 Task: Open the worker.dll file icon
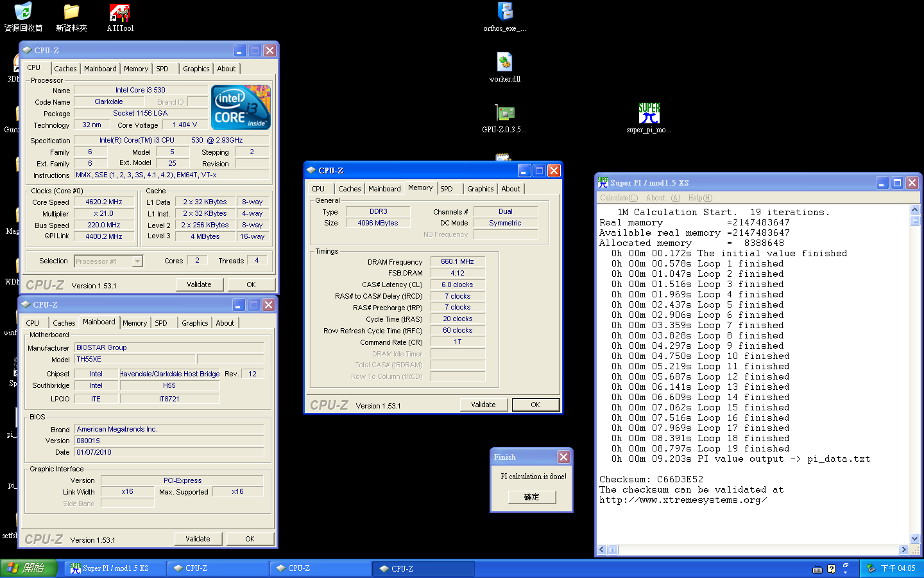click(505, 67)
